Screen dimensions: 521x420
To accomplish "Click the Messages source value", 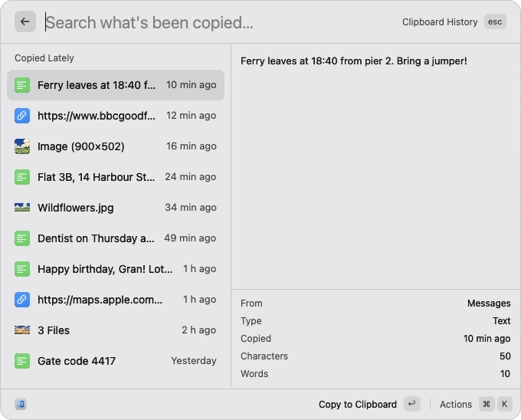I will (489, 304).
